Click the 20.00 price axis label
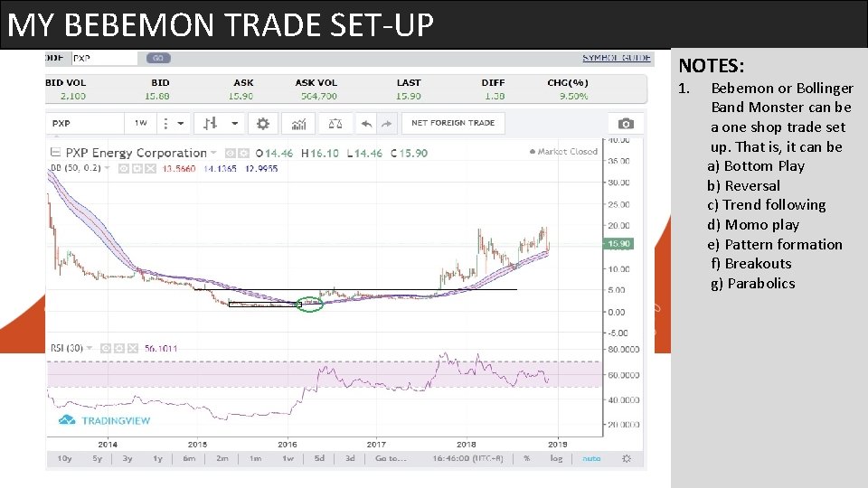The image size is (868, 488). pos(618,225)
